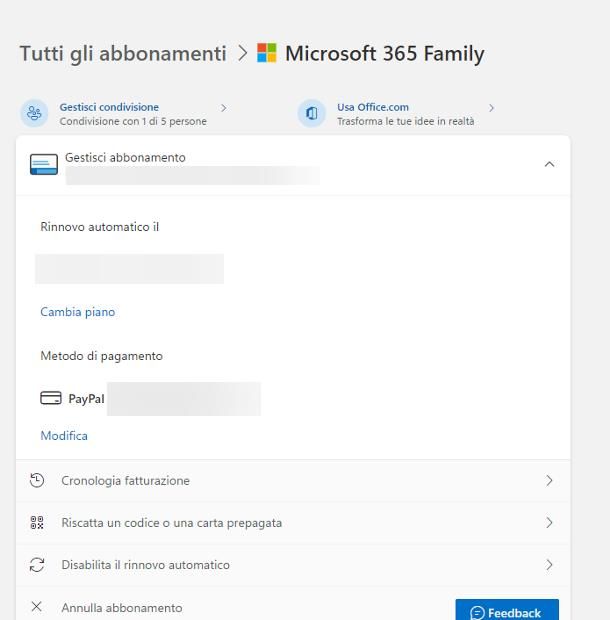610x620 pixels.
Task: Open Cronologia fatturazione
Action: 293,480
